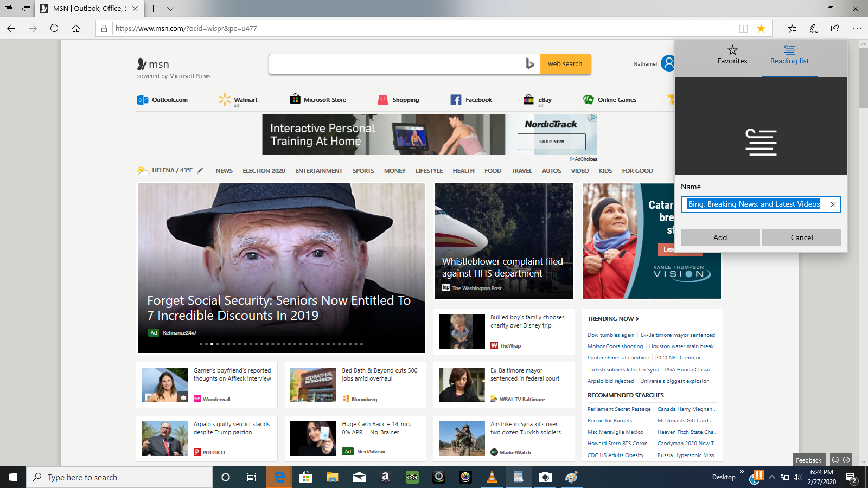This screenshot has height=488, width=868.
Task: Open Online Games shortcut
Action: (x=610, y=100)
